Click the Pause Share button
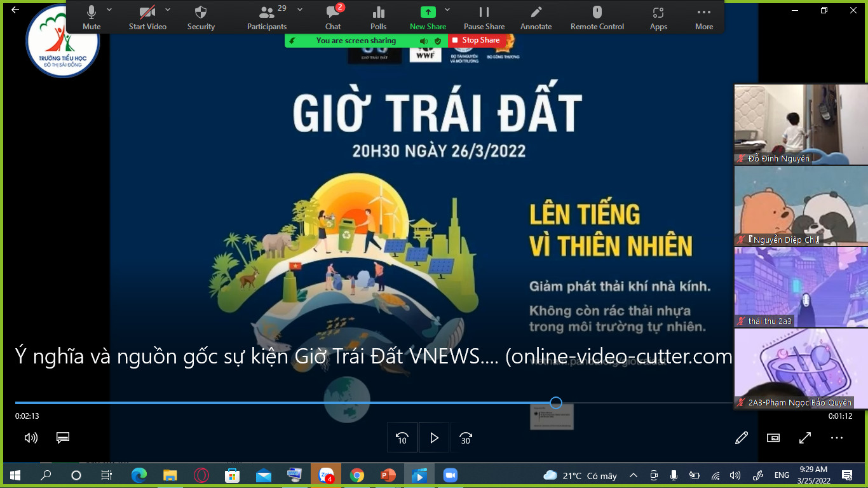The height and width of the screenshot is (488, 868). pyautogui.click(x=484, y=13)
